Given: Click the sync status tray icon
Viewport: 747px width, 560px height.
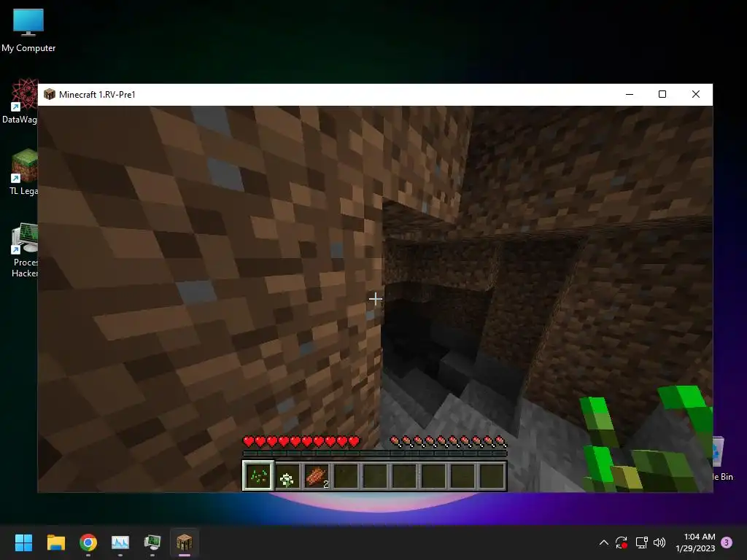Looking at the screenshot, I should pos(622,542).
